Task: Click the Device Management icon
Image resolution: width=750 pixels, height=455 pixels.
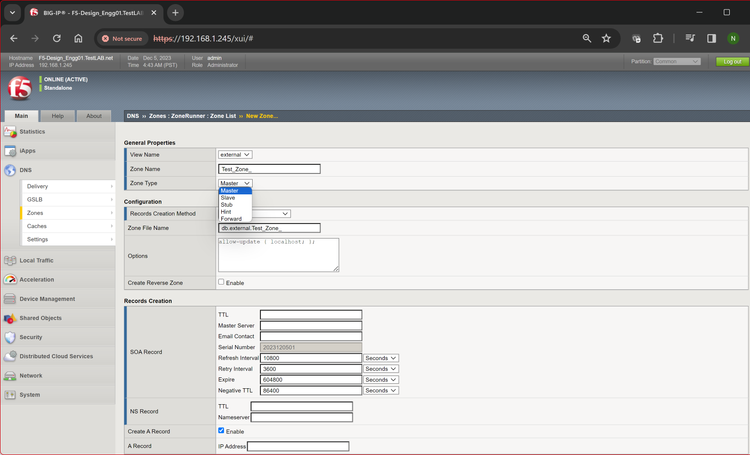Action: (10, 299)
